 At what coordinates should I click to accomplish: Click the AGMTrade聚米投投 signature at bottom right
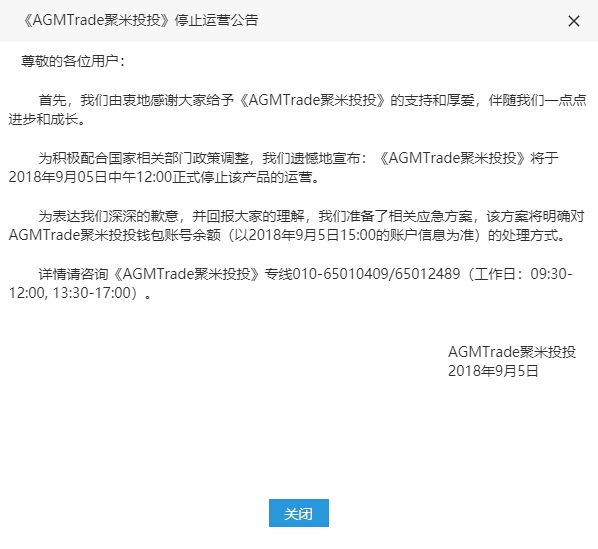(512, 352)
